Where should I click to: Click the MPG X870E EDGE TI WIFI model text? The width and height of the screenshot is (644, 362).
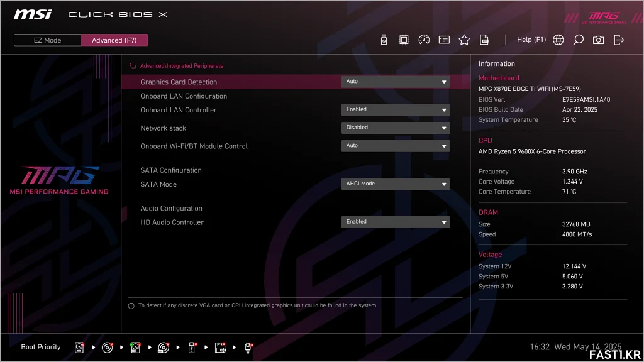coord(530,89)
